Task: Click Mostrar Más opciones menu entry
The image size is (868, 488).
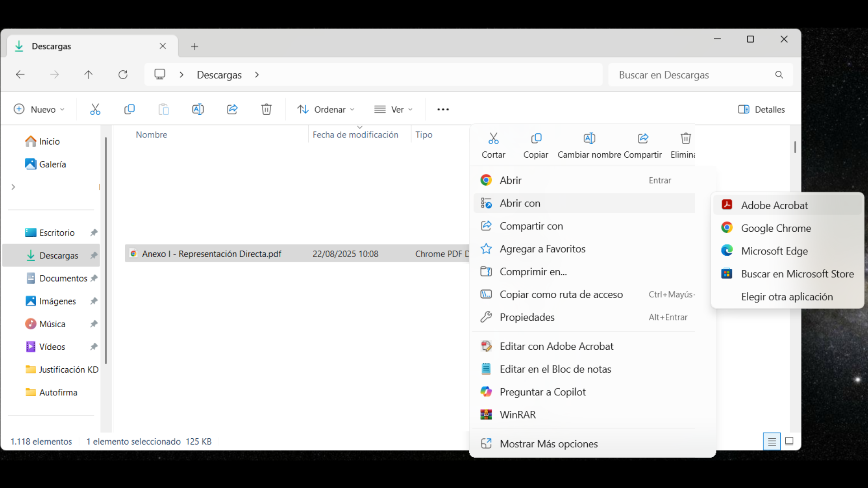Action: 548,444
